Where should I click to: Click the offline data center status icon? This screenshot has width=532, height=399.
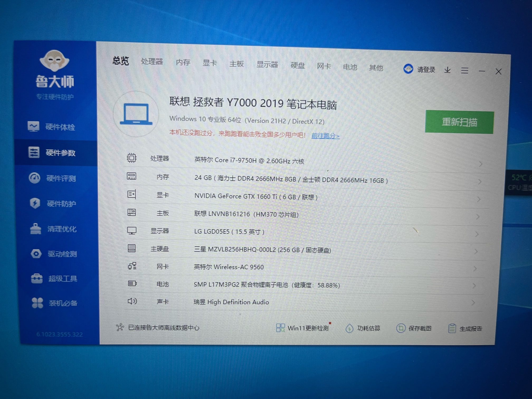coord(120,327)
